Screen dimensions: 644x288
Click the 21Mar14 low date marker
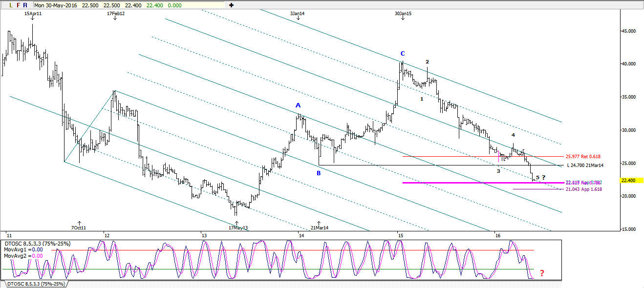pyautogui.click(x=320, y=228)
